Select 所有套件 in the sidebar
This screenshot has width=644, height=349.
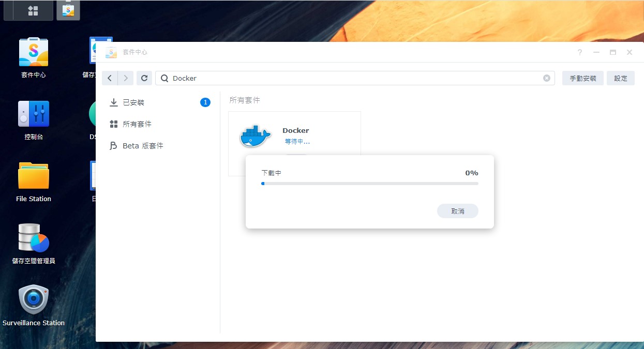coord(137,124)
